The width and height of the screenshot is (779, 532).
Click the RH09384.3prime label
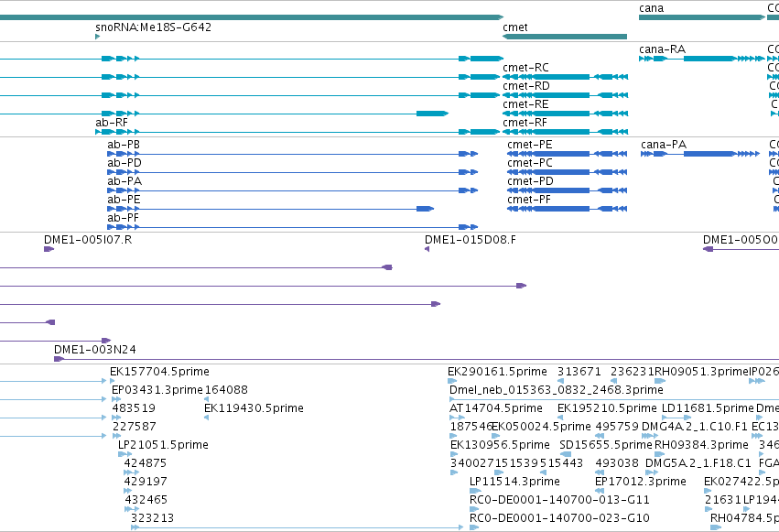[x=701, y=445]
